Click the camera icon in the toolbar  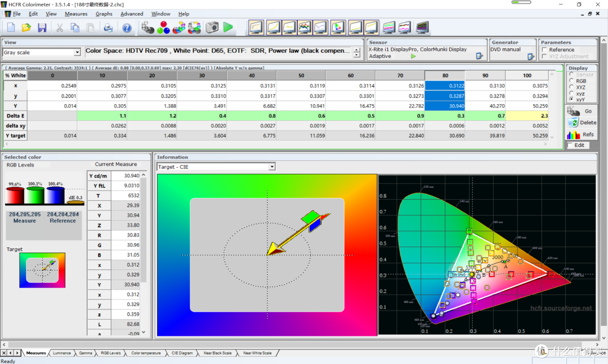212,27
